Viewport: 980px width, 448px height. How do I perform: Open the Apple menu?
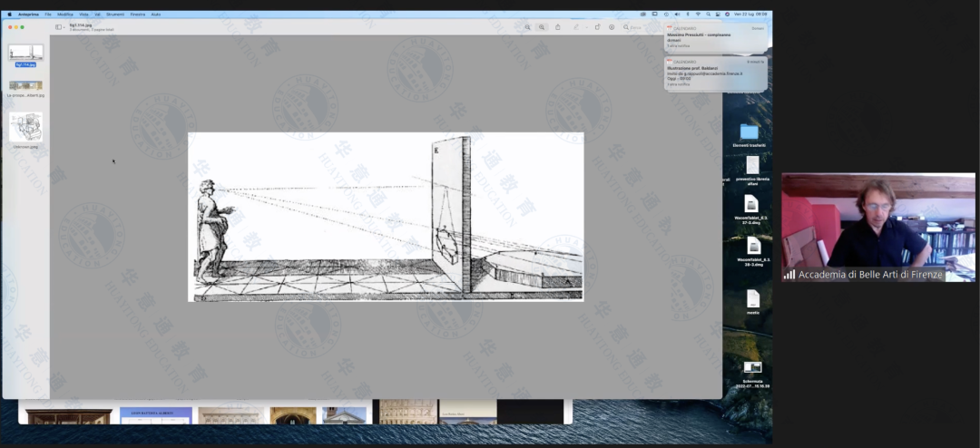(x=9, y=14)
